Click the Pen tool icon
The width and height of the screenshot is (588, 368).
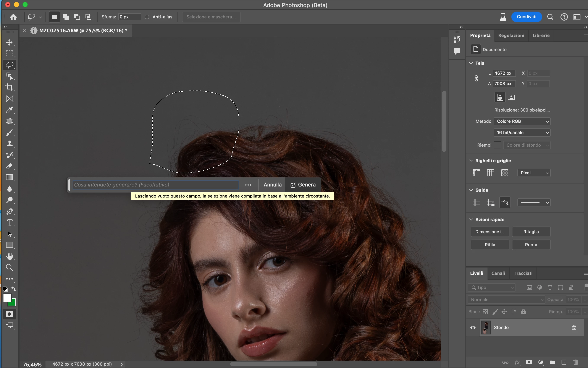click(x=10, y=211)
